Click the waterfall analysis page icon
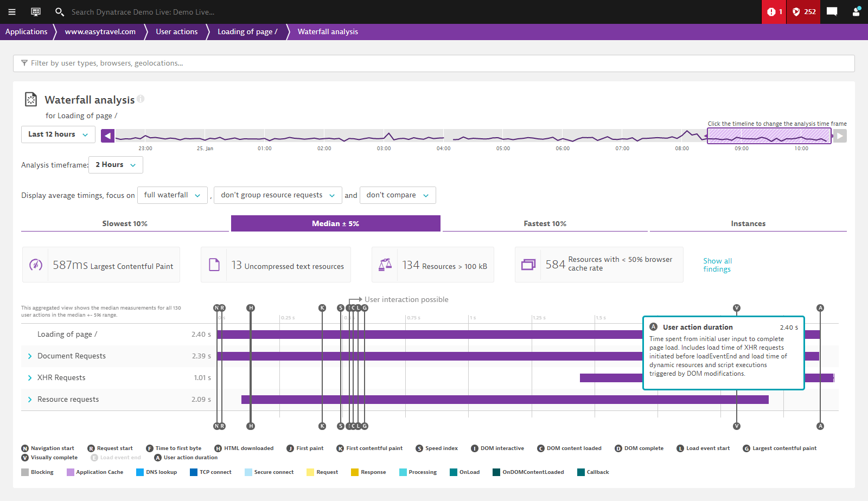 pyautogui.click(x=31, y=99)
